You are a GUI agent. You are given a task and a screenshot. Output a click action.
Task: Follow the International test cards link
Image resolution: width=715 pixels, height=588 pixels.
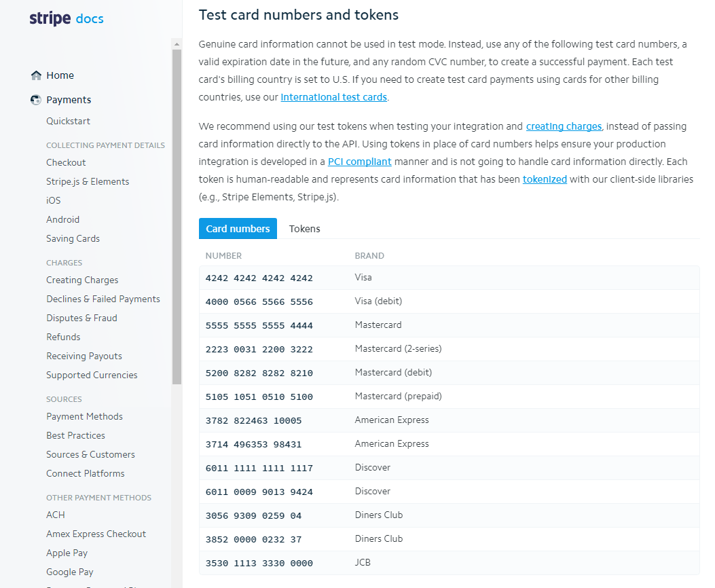point(334,97)
